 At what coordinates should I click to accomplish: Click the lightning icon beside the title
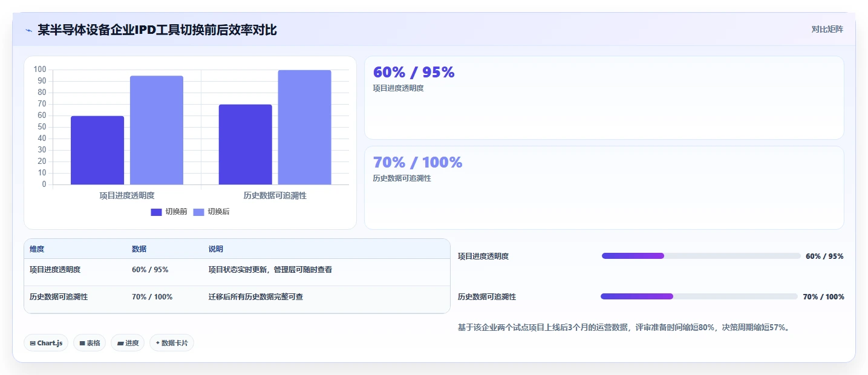(29, 30)
